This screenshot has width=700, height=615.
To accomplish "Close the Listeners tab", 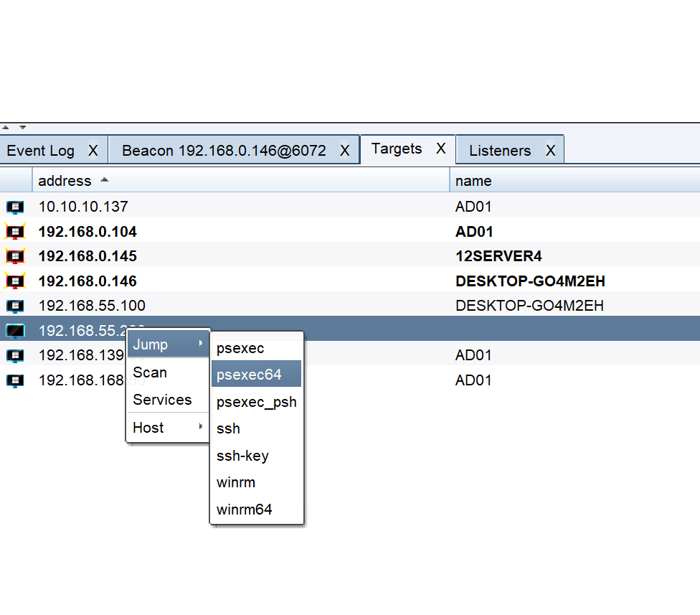I will coord(550,151).
